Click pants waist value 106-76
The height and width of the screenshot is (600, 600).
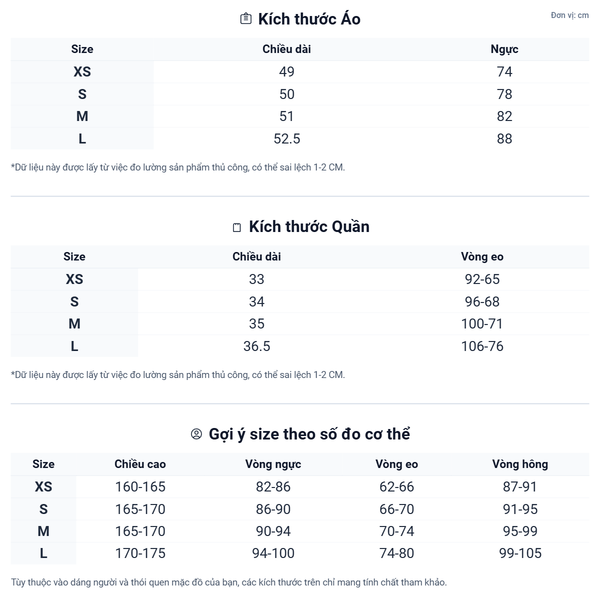pyautogui.click(x=481, y=347)
